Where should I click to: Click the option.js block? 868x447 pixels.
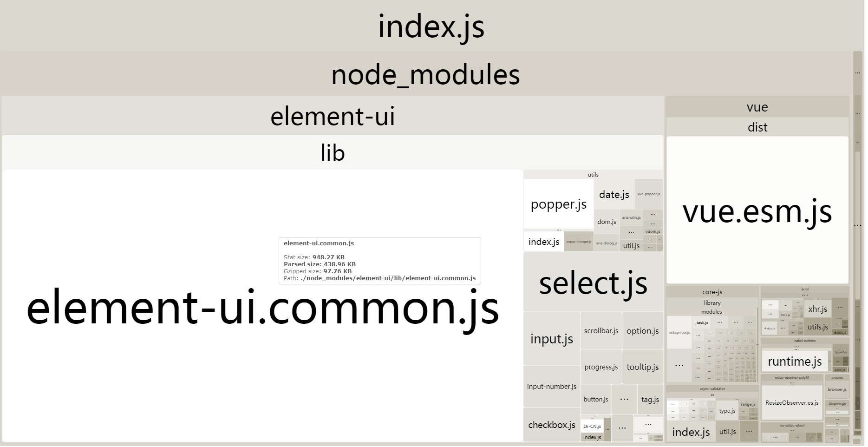point(642,331)
